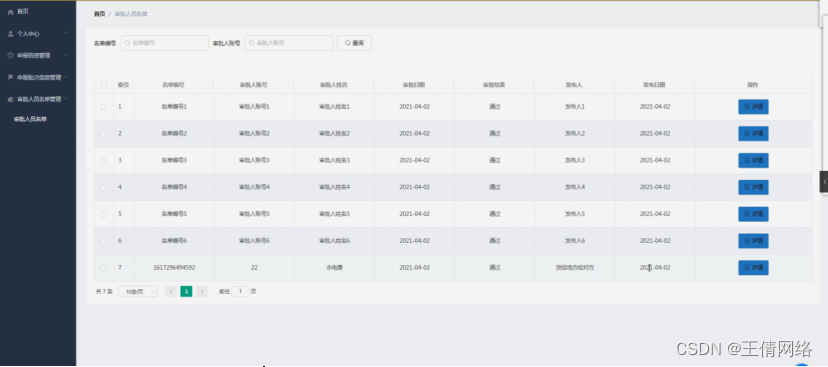Tick the checkbox for row 名单编号1
The width and height of the screenshot is (828, 367).
click(x=104, y=107)
